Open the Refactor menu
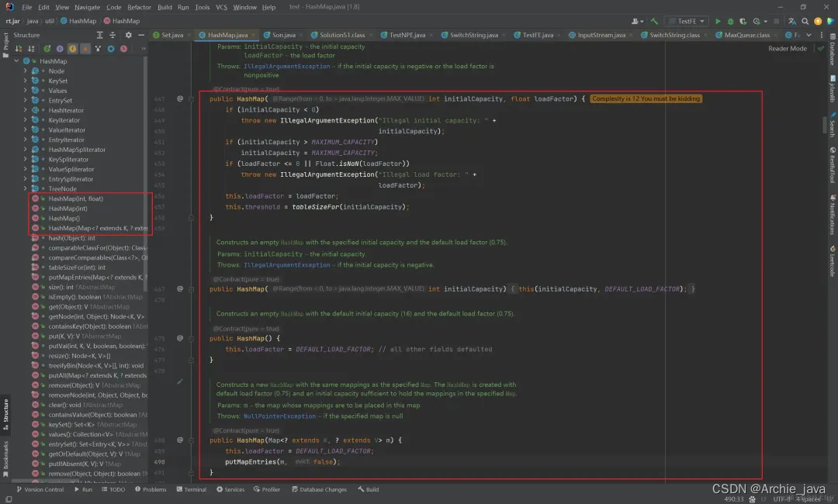 click(139, 7)
